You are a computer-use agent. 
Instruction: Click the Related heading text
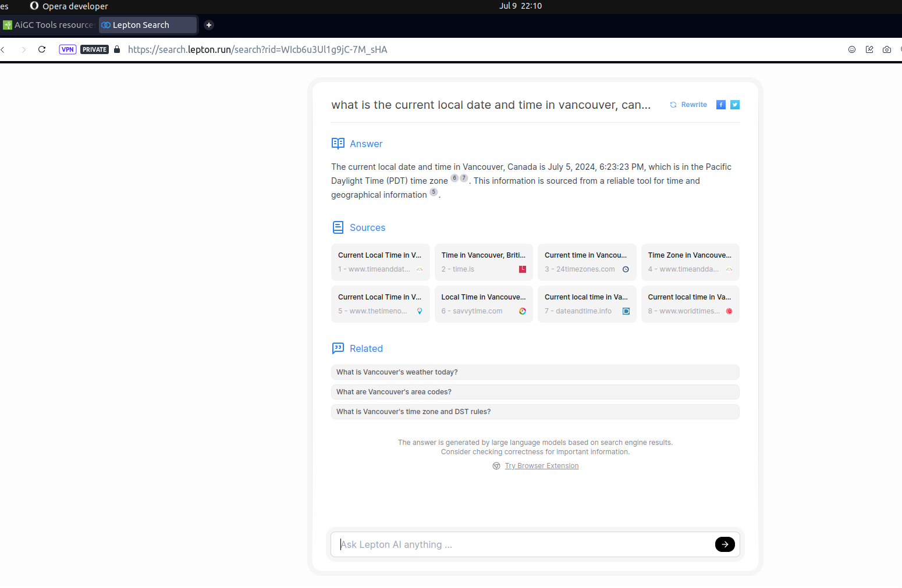coord(366,348)
